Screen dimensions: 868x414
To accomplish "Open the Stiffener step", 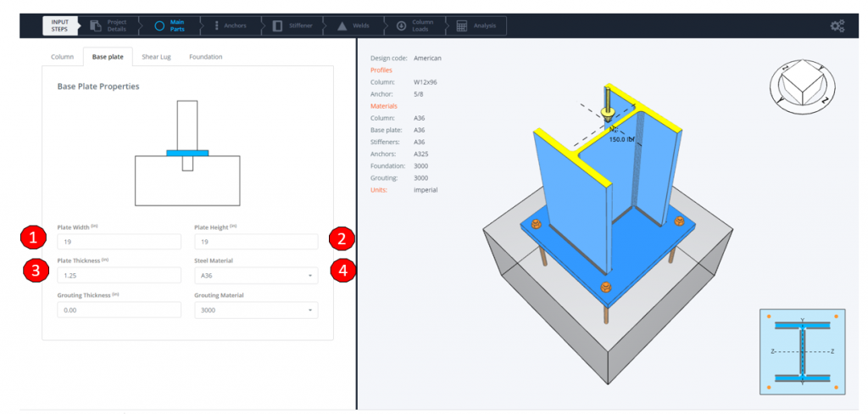I will click(x=293, y=25).
